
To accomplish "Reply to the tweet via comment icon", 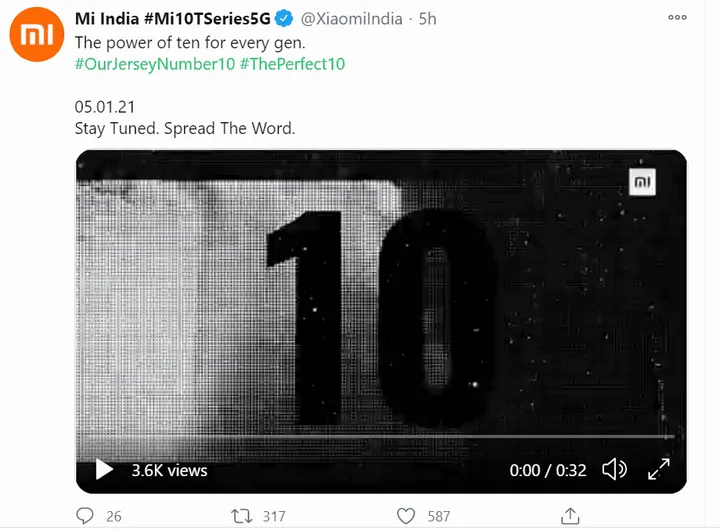I will tap(85, 516).
